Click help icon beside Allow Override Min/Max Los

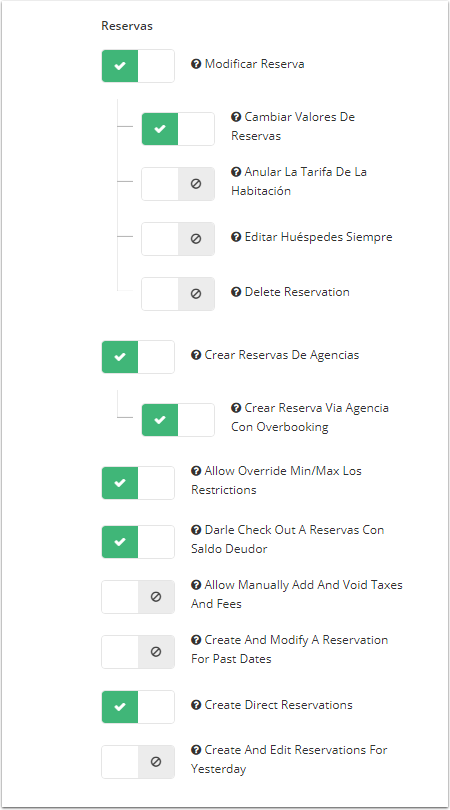coord(196,471)
